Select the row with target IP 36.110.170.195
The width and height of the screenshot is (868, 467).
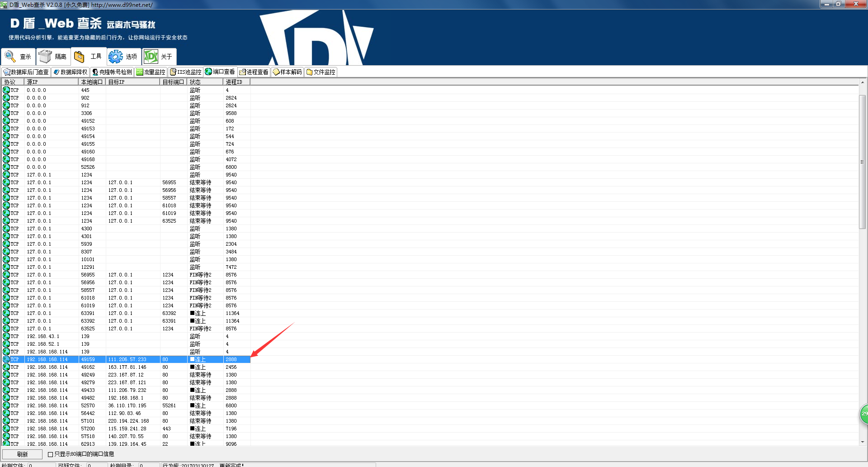pyautogui.click(x=126, y=405)
